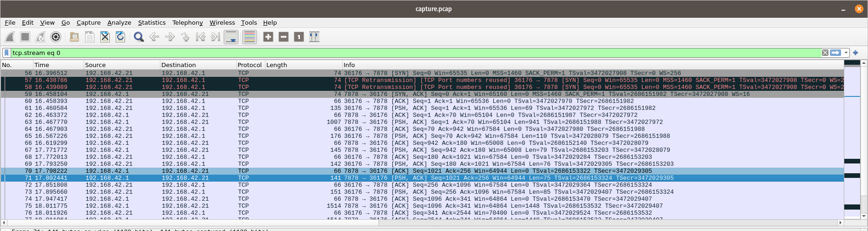
Task: Open the Analyze menu
Action: (119, 22)
